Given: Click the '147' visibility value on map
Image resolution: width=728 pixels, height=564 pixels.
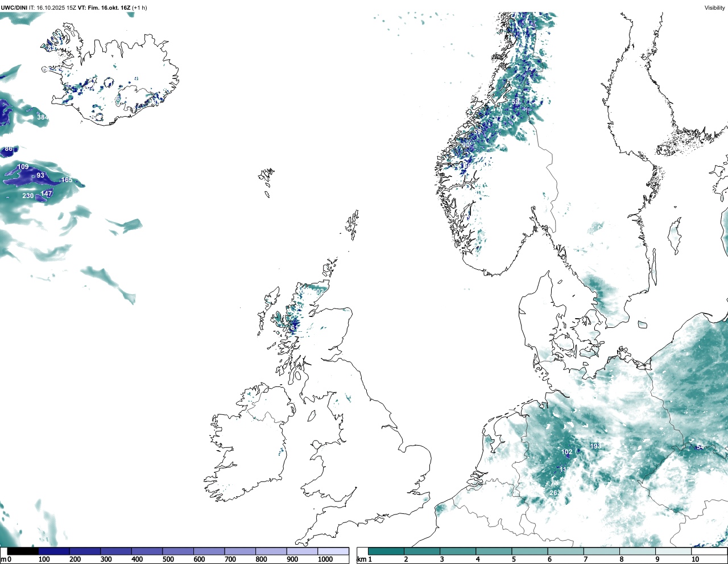Looking at the screenshot, I should pos(46,194).
